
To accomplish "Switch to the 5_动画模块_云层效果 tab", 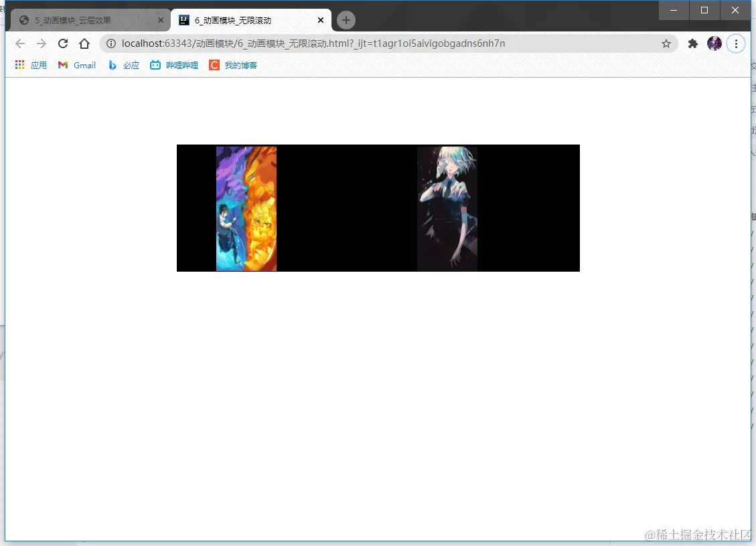I will [87, 20].
